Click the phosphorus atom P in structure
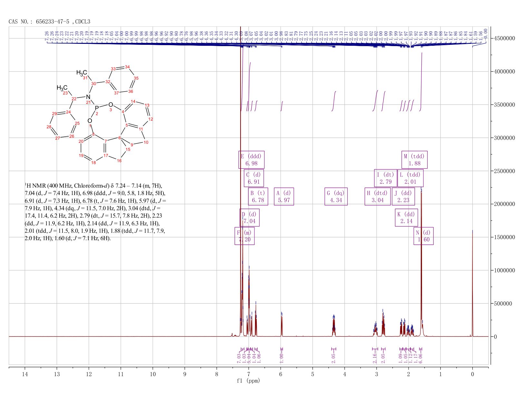The image size is (532, 411). pos(97,108)
